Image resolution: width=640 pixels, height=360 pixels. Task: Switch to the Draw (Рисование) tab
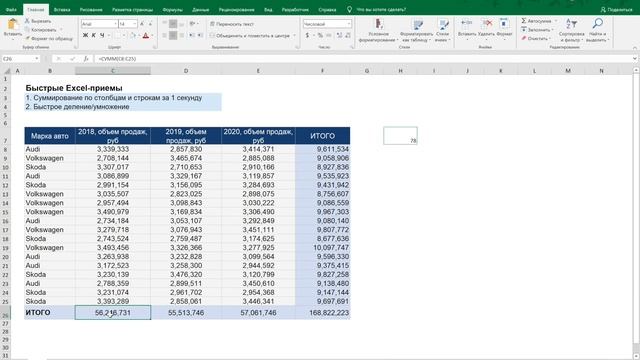(91, 9)
